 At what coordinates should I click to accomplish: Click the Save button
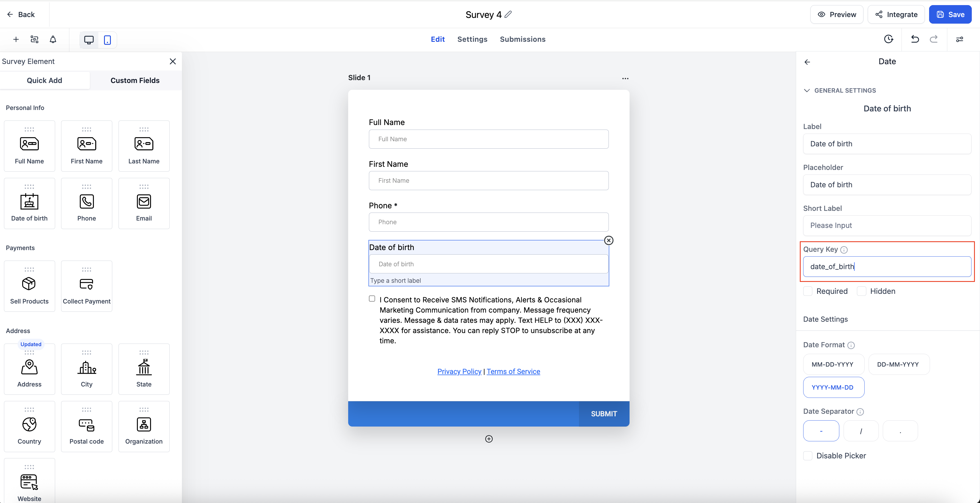950,14
